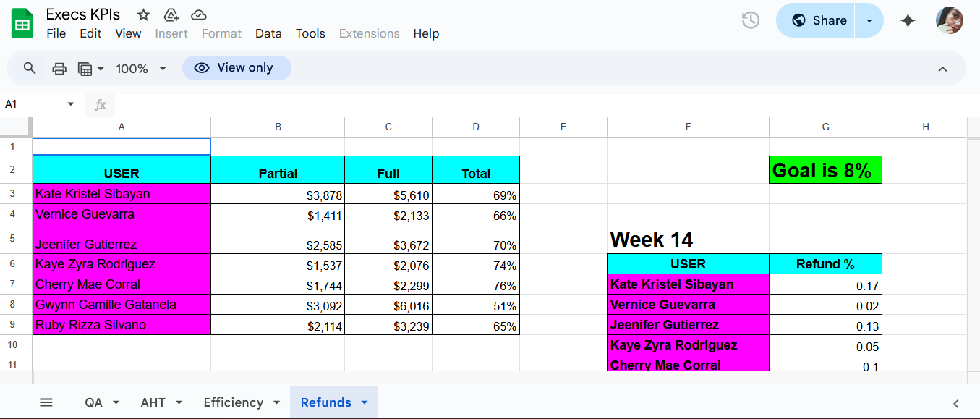
Task: Select 'Kaye Zyra Rodriguez' in column F
Action: [688, 345]
